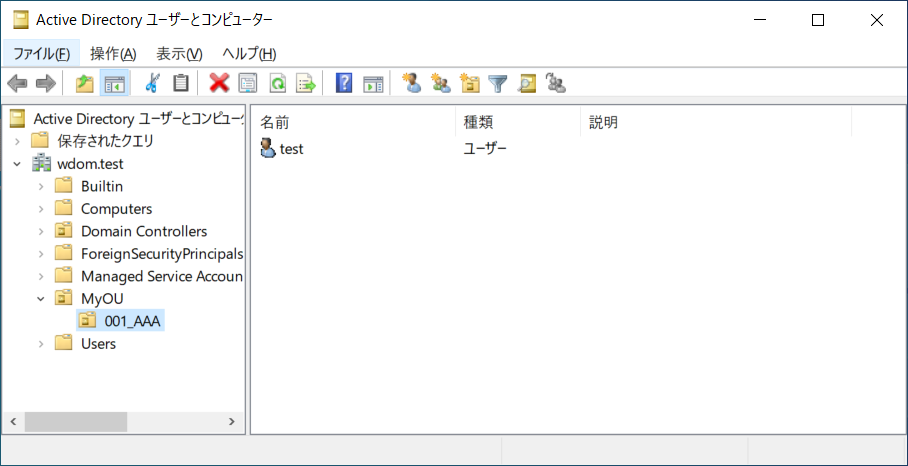The image size is (908, 466).
Task: Create new group with toolbar icon
Action: 441,83
